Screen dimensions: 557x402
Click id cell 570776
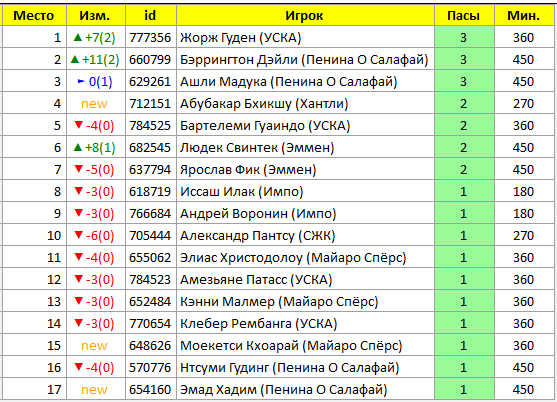click(150, 368)
